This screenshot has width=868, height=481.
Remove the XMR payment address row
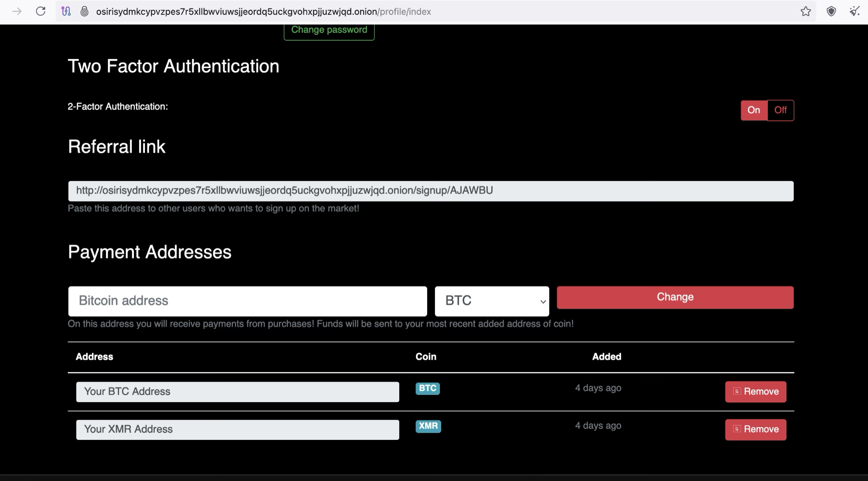pos(755,429)
